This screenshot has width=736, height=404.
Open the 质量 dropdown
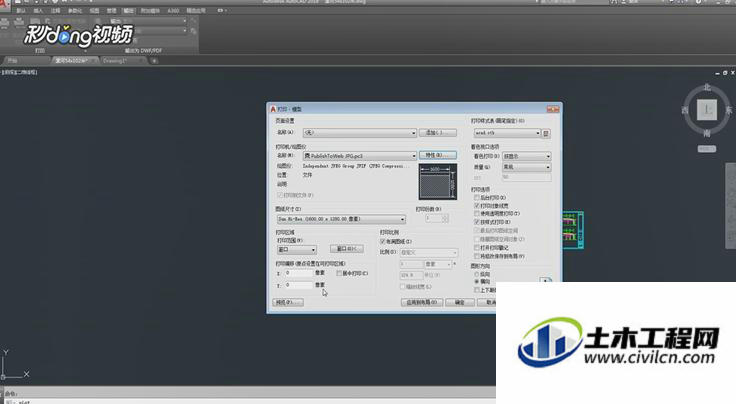527,167
